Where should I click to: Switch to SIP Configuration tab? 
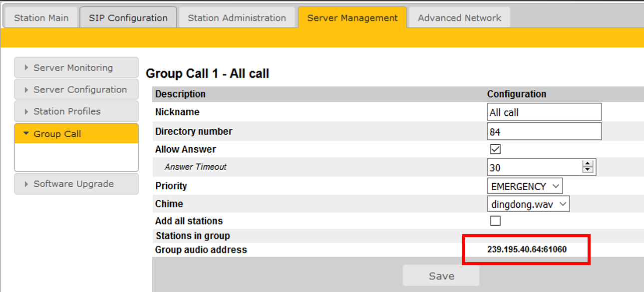tap(128, 18)
